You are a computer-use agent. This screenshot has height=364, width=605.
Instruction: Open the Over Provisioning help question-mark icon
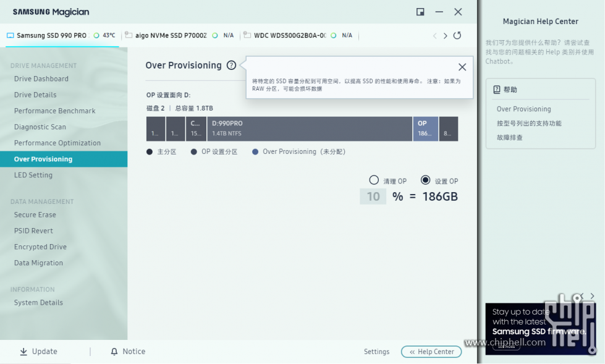(231, 66)
